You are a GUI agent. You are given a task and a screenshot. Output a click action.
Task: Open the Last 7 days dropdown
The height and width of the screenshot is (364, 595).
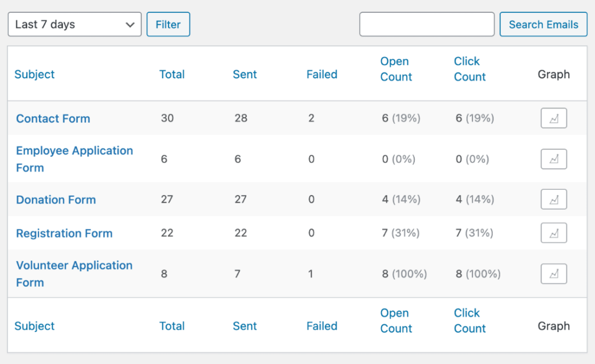(74, 24)
